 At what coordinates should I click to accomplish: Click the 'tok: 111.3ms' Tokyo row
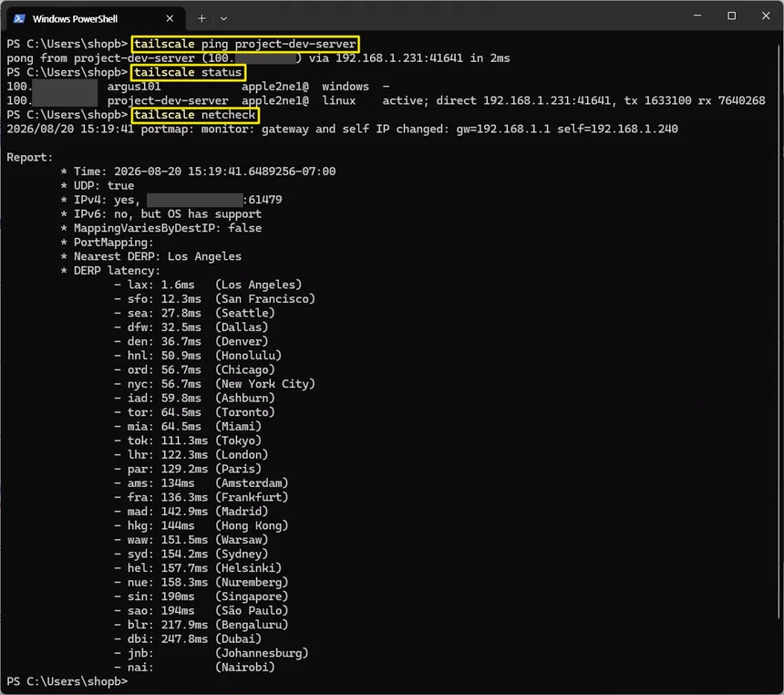[188, 441]
